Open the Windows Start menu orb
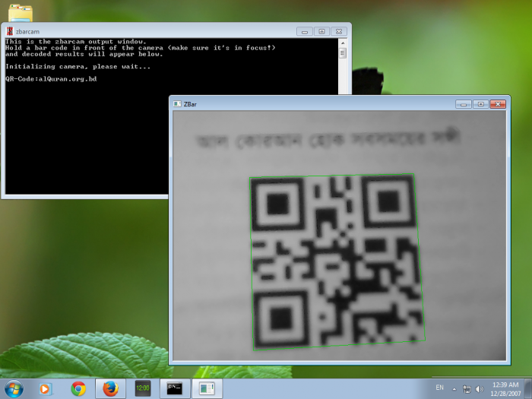Screen dimensions: 532x399 click(14, 388)
